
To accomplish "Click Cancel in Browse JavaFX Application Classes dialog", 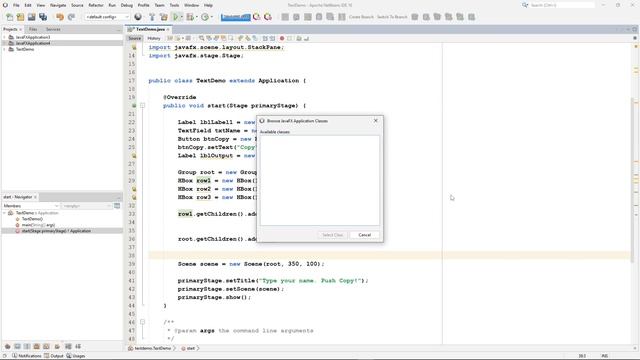I will (x=364, y=235).
